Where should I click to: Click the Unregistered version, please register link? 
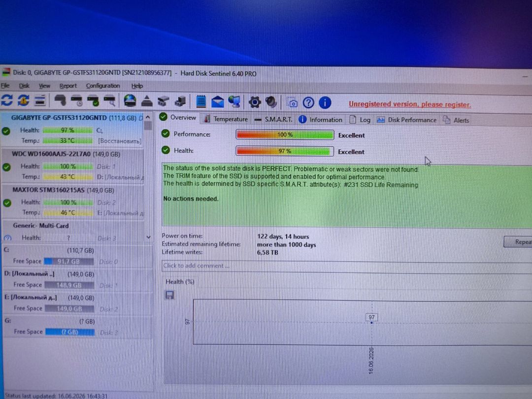410,104
